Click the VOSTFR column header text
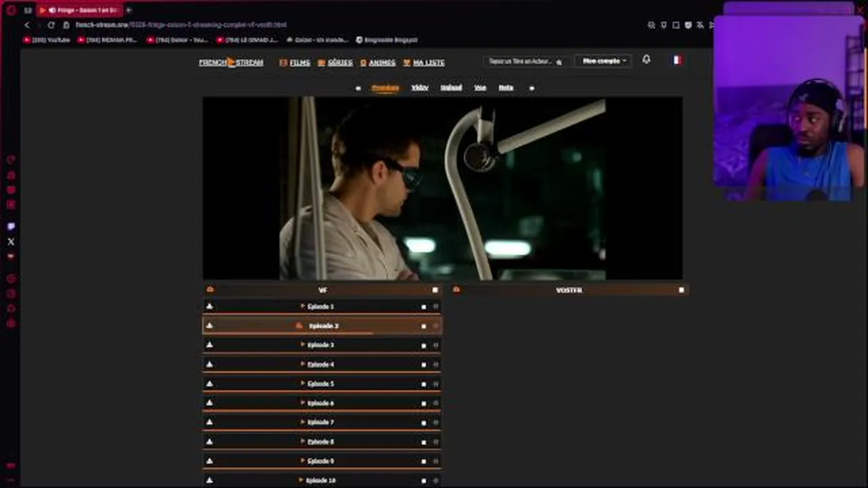868x488 pixels. click(569, 290)
